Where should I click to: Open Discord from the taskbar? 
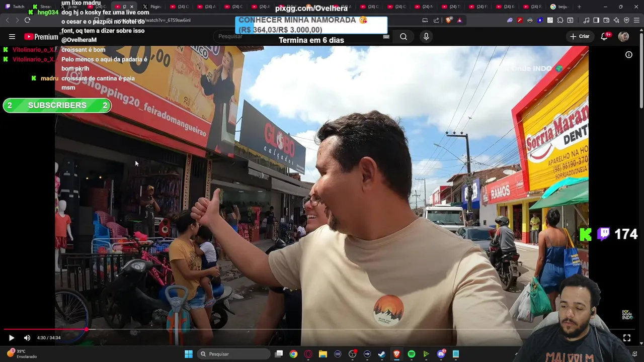pyautogui.click(x=441, y=354)
